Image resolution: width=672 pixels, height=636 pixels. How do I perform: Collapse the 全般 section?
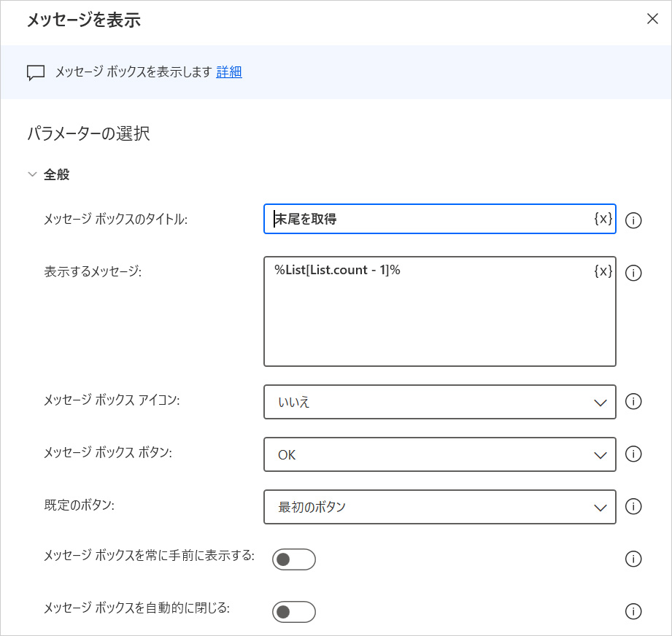click(x=32, y=175)
